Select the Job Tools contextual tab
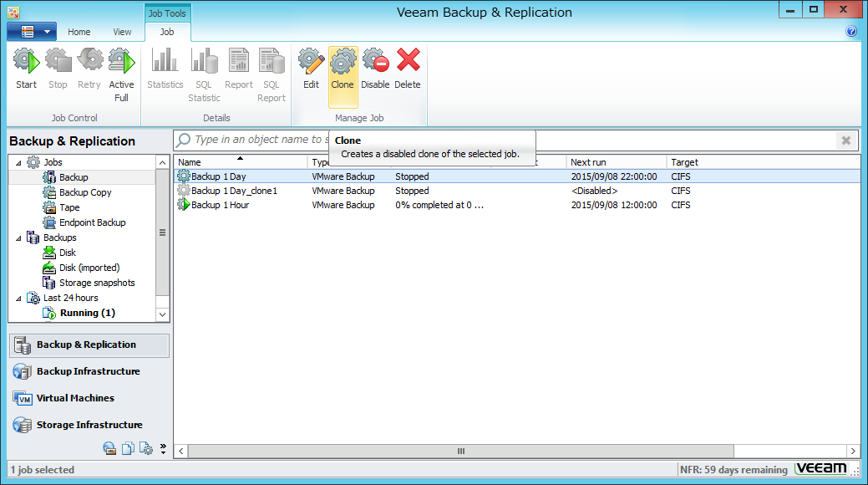Screen dimensions: 868x485 point(167,13)
